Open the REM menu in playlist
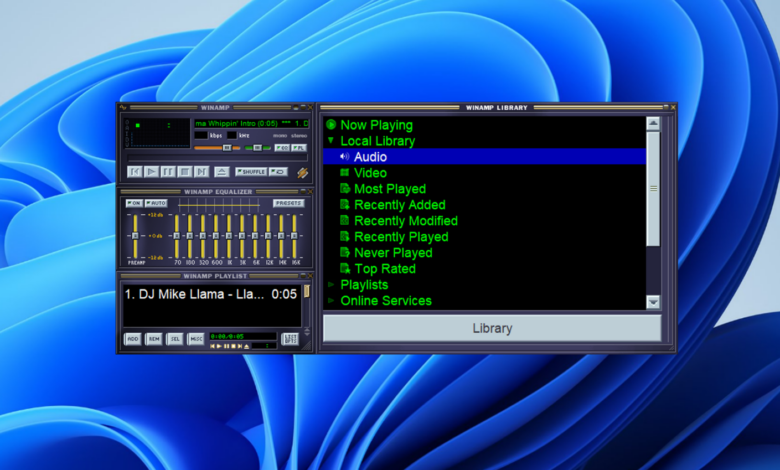The width and height of the screenshot is (780, 470). [x=154, y=339]
